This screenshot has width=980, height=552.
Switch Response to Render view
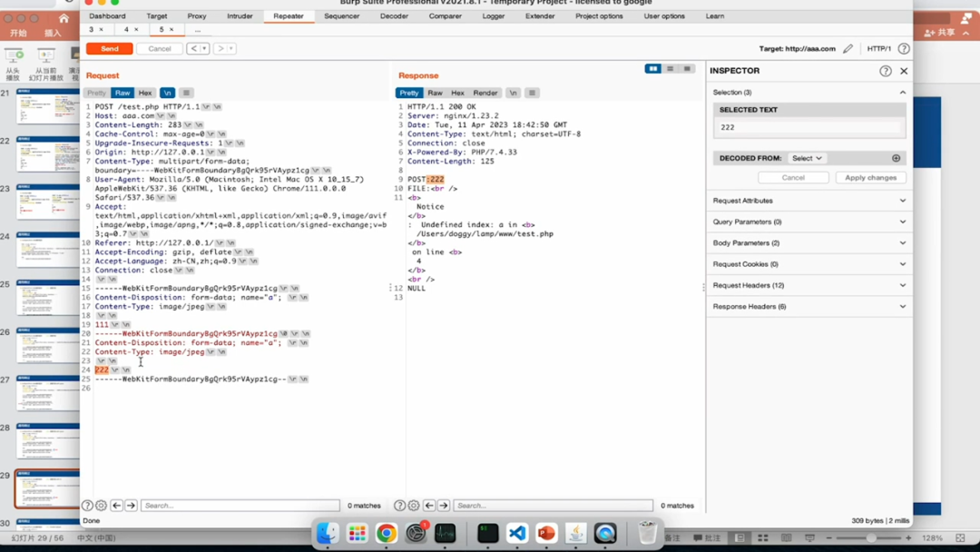coord(485,93)
